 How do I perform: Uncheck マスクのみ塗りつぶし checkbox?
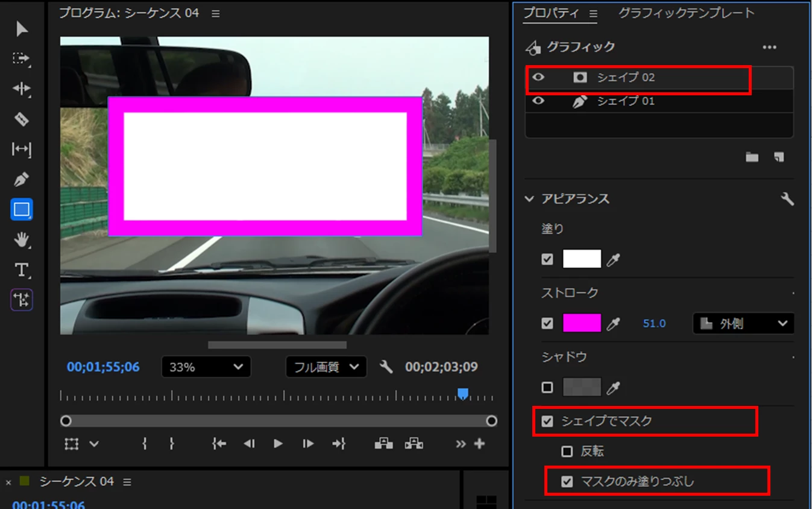click(x=567, y=481)
